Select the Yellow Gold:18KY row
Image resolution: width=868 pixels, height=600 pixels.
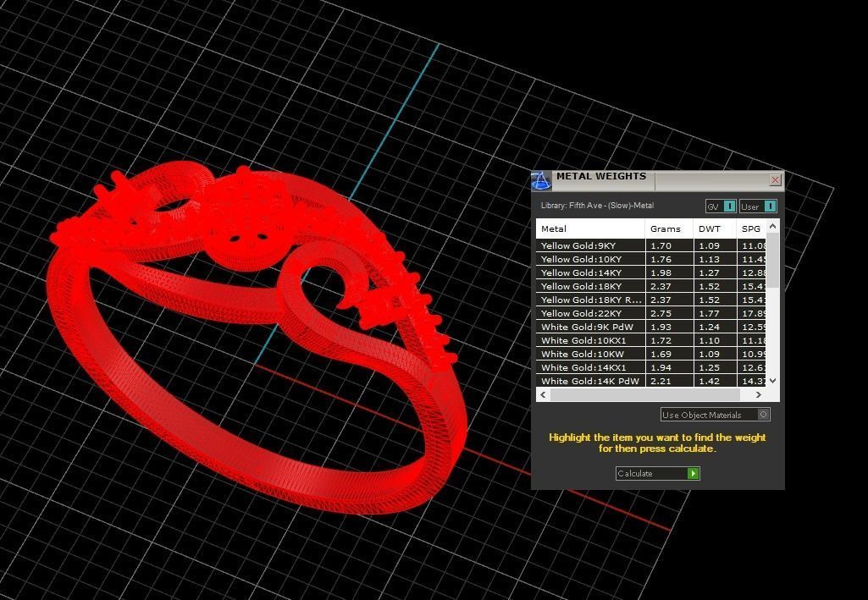click(x=652, y=286)
